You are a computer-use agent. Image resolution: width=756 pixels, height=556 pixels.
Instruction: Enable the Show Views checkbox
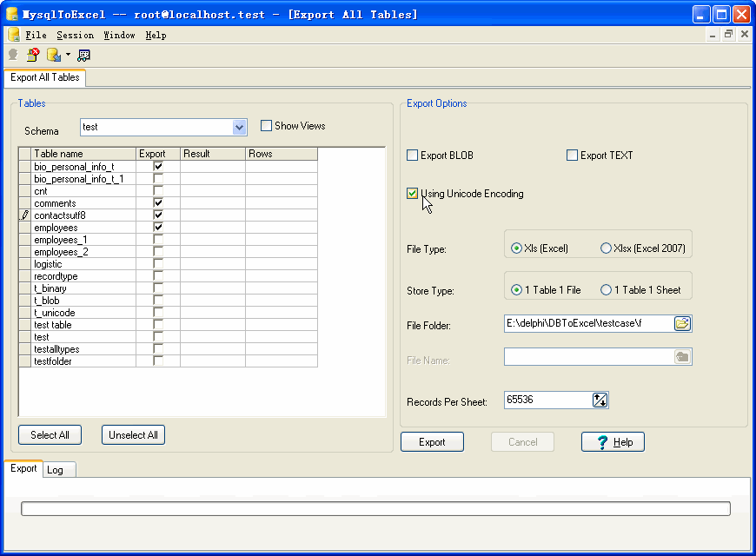tap(266, 126)
